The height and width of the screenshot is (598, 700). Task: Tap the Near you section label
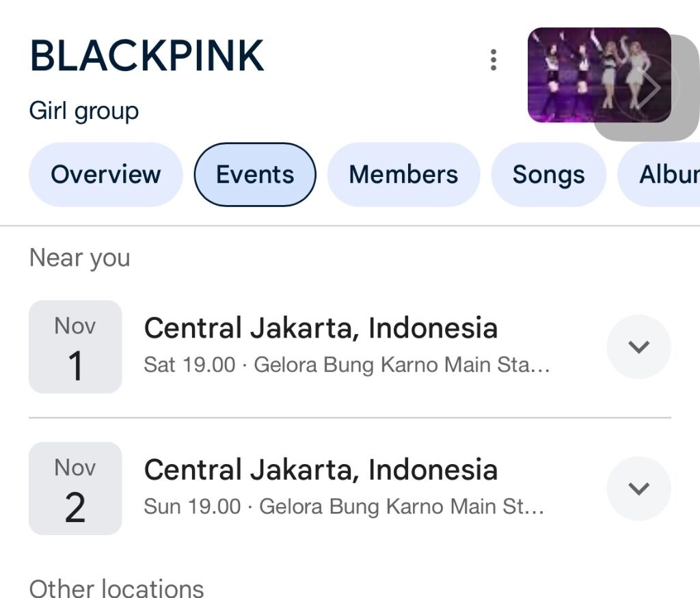pos(79,258)
